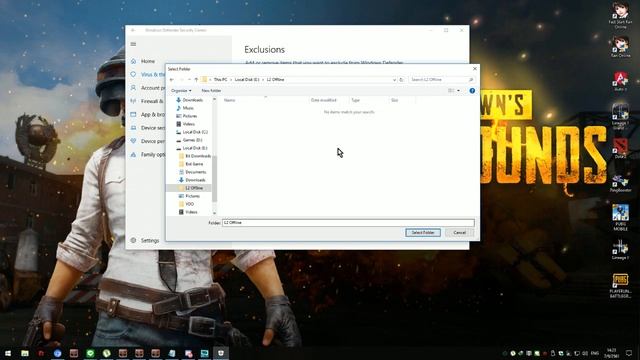Open the view options dropdown arrow
Screen dimensions: 640x360
(x=458, y=91)
